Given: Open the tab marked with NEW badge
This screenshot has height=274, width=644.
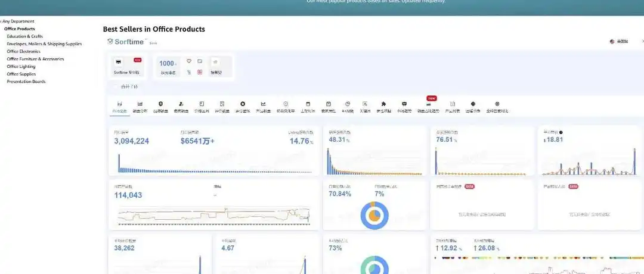Looking at the screenshot, I should click(428, 106).
